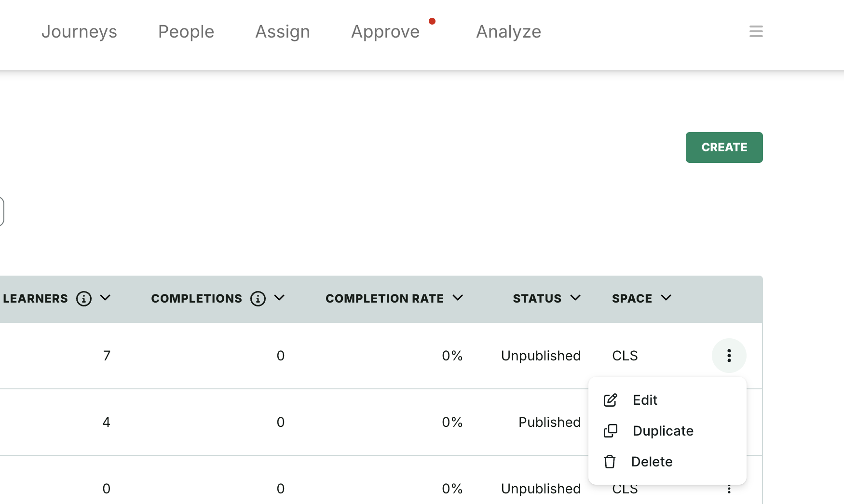This screenshot has width=844, height=504.
Task: Click the green CREATE button
Action: pyautogui.click(x=724, y=147)
